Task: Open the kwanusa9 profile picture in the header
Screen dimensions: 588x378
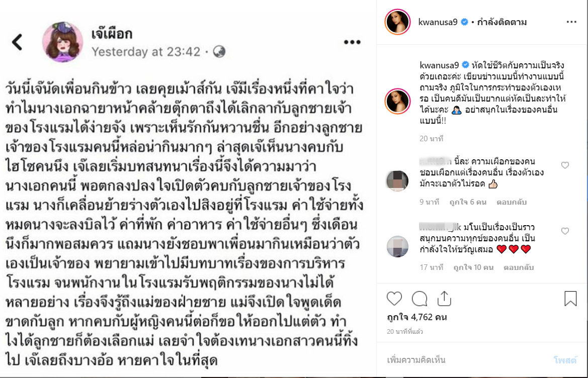Action: pyautogui.click(x=397, y=22)
